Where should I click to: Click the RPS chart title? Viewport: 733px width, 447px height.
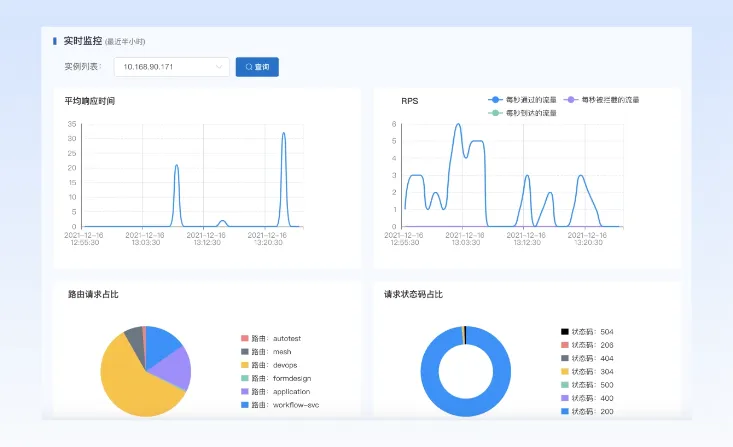pos(410,101)
